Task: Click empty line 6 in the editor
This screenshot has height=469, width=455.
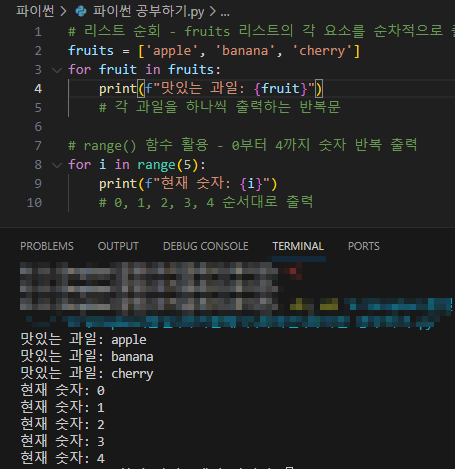Action: [x=260, y=127]
